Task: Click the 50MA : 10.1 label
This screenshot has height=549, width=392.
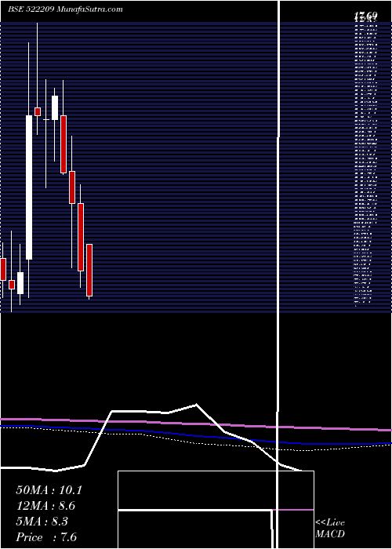Action: tap(49, 490)
